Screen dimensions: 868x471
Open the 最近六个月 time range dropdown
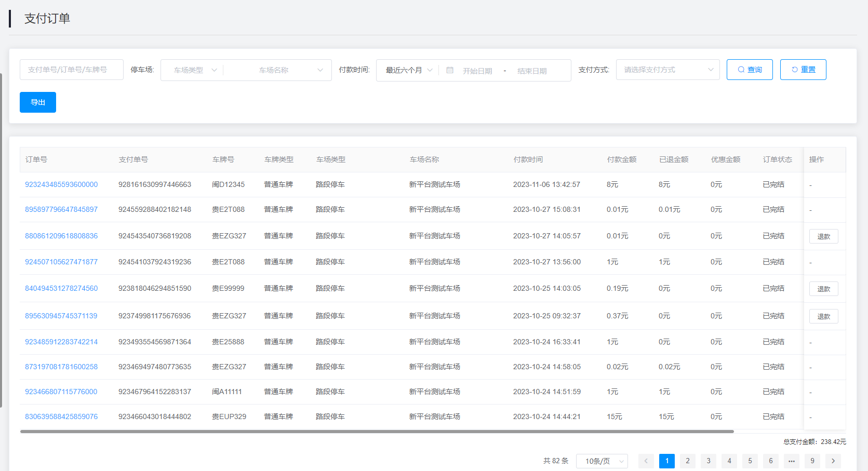(x=408, y=70)
